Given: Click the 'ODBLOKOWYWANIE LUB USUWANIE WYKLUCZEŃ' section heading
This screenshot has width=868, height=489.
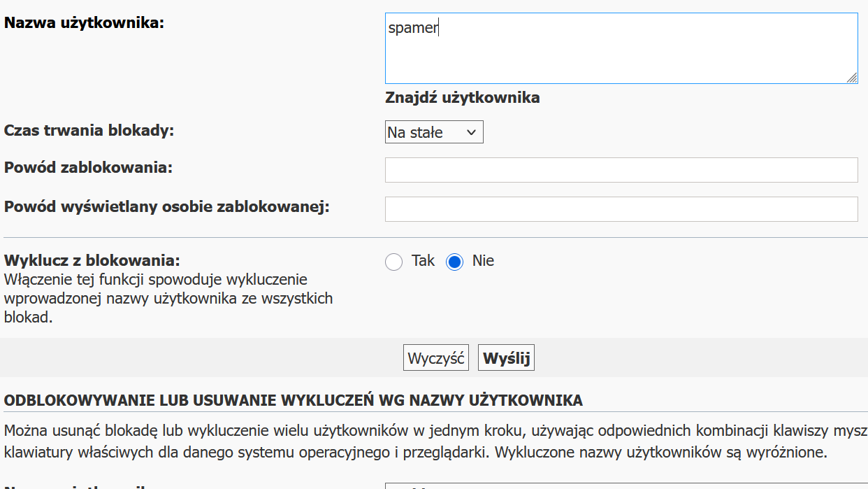Looking at the screenshot, I should pyautogui.click(x=294, y=401).
